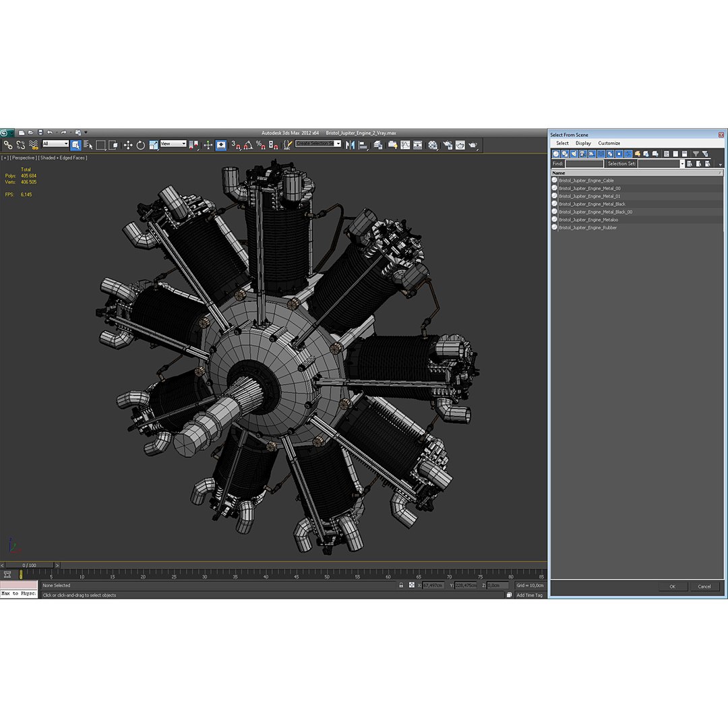Sort list by the Name column header
Viewport: 728px width, 728px height.
point(636,173)
